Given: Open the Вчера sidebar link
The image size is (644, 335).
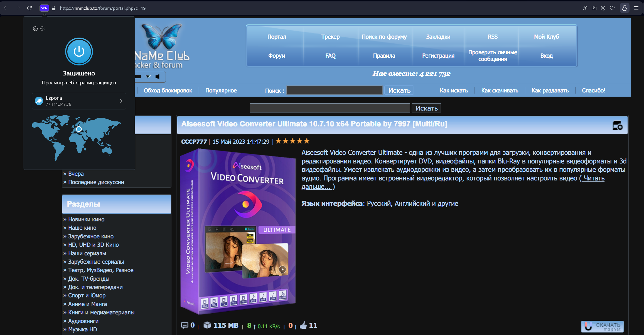Looking at the screenshot, I should [x=76, y=174].
